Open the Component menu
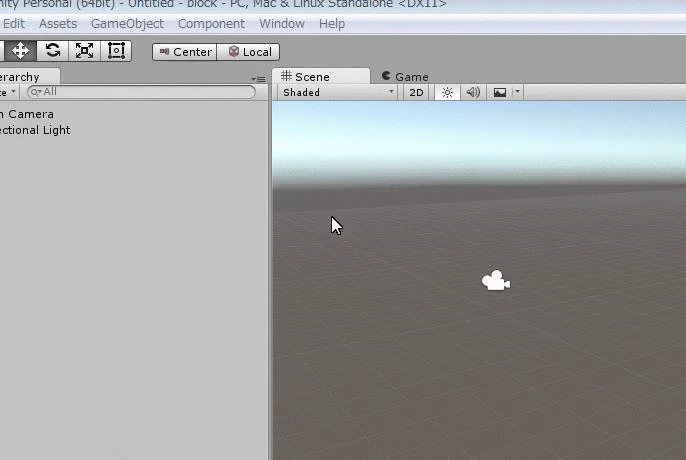The image size is (686, 460). pos(211,24)
